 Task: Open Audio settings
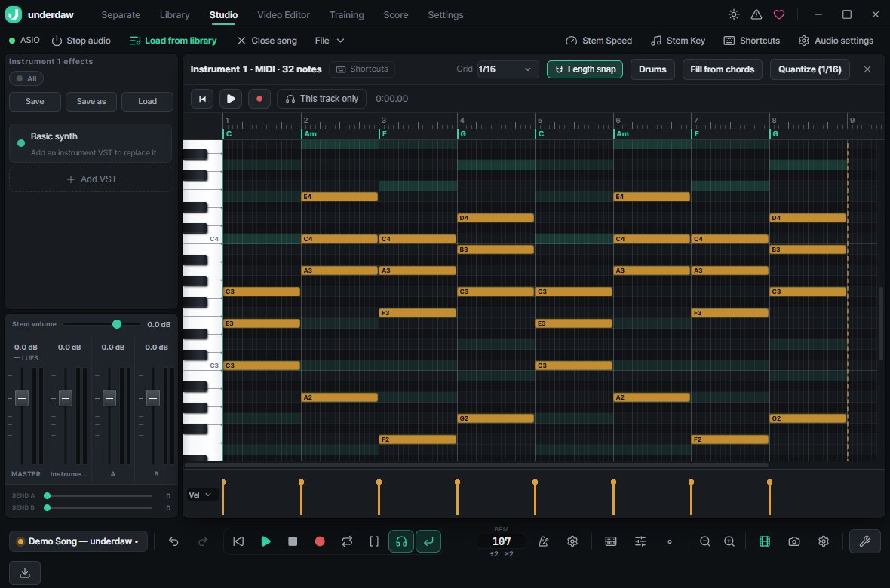point(836,41)
